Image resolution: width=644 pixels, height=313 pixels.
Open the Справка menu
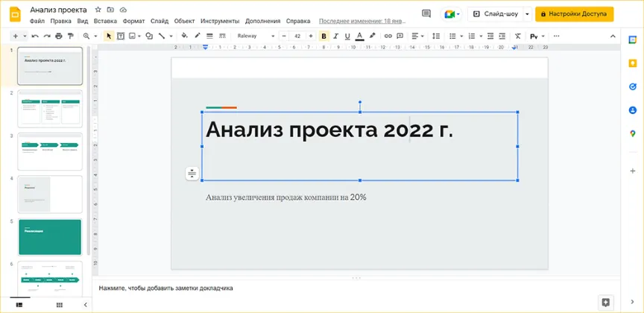click(298, 21)
